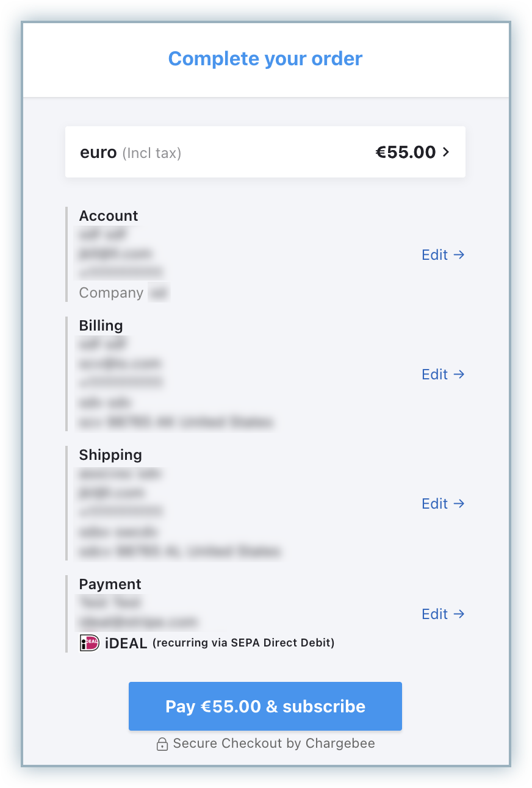Click the iDEAL payment logo icon

[90, 643]
